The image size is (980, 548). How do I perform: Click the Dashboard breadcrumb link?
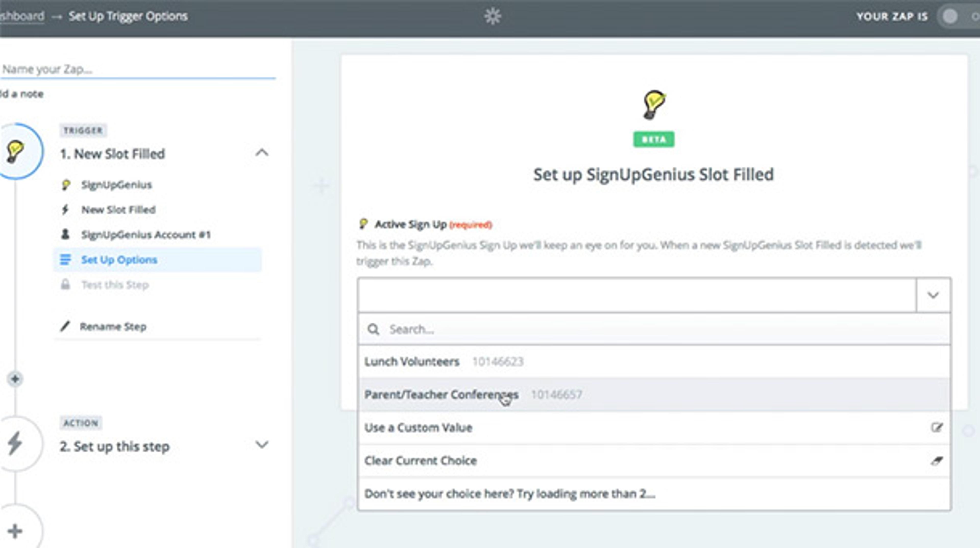coord(22,16)
